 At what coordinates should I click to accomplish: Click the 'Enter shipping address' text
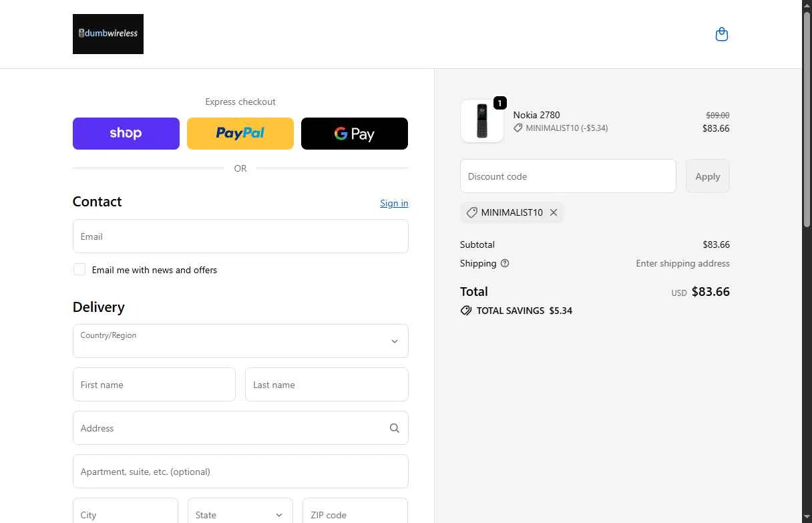[682, 263]
